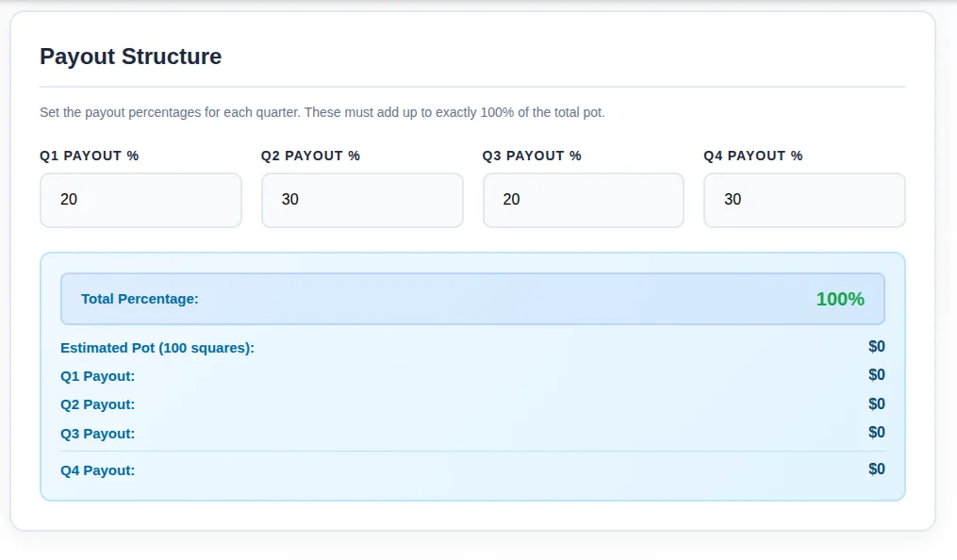Image resolution: width=957 pixels, height=560 pixels.
Task: Focus the Q2 payout percentage input box
Action: point(362,200)
